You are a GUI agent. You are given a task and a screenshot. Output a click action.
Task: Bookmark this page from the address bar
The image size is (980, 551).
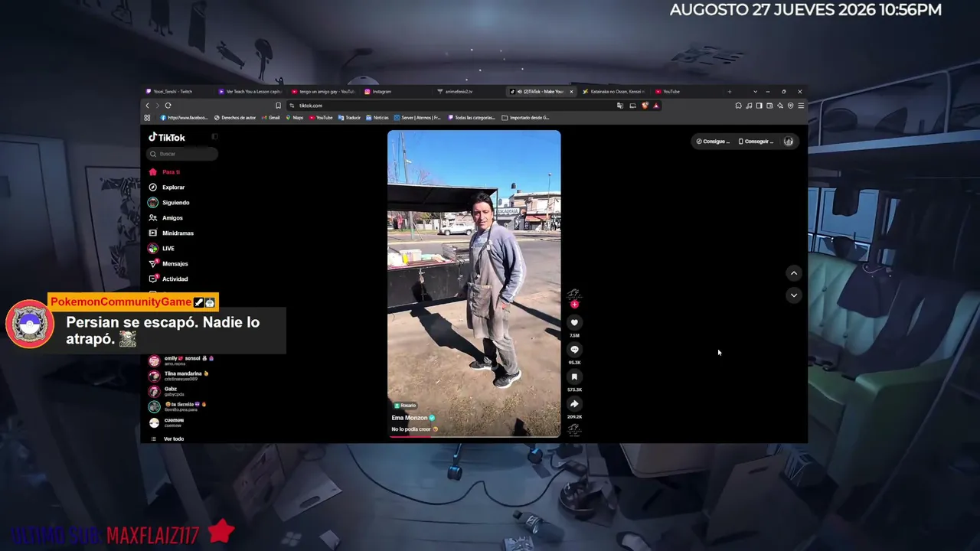pos(278,106)
